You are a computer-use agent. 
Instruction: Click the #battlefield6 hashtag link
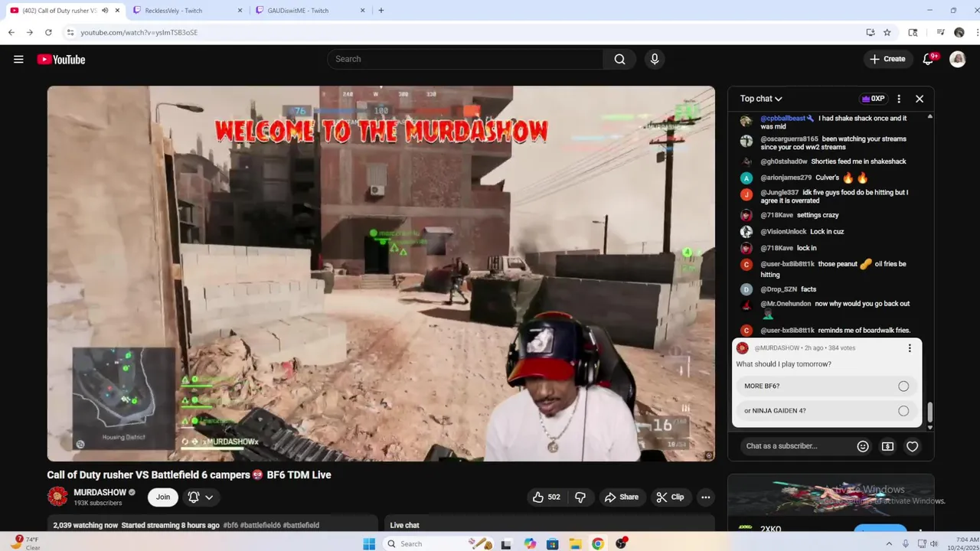coord(261,526)
